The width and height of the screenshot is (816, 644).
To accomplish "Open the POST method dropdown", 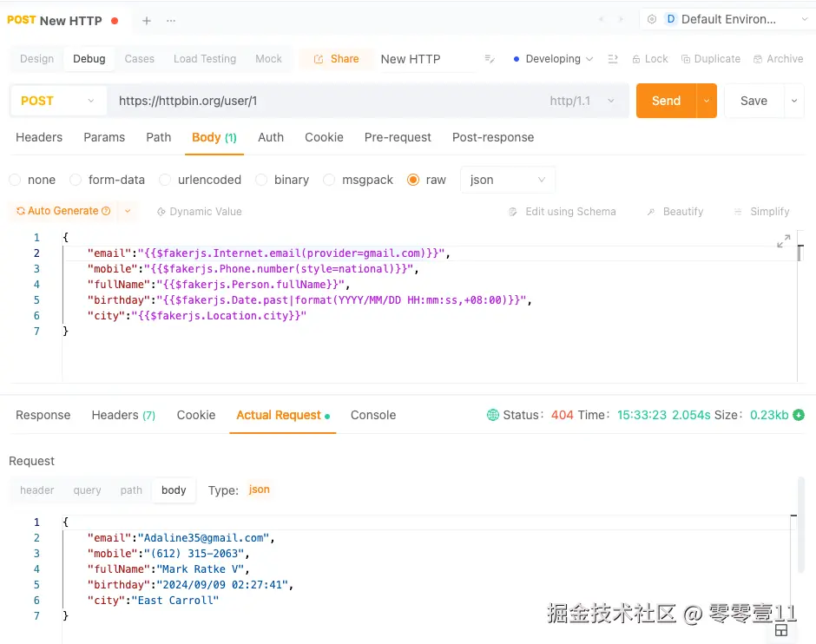I will pos(57,101).
